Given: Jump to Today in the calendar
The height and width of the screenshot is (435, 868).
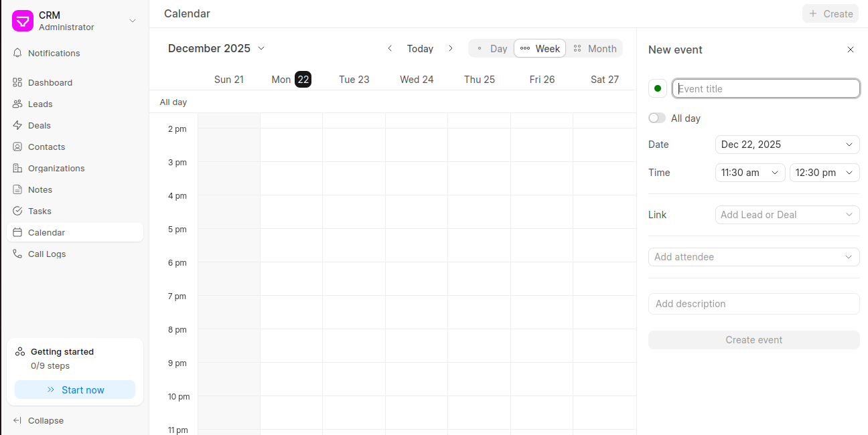Looking at the screenshot, I should tap(420, 48).
